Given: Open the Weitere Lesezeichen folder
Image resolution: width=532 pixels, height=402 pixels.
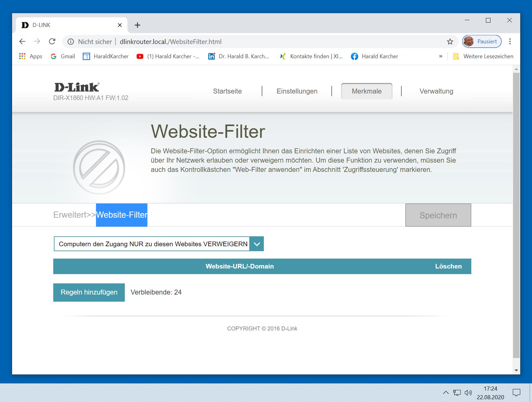Looking at the screenshot, I should point(483,56).
